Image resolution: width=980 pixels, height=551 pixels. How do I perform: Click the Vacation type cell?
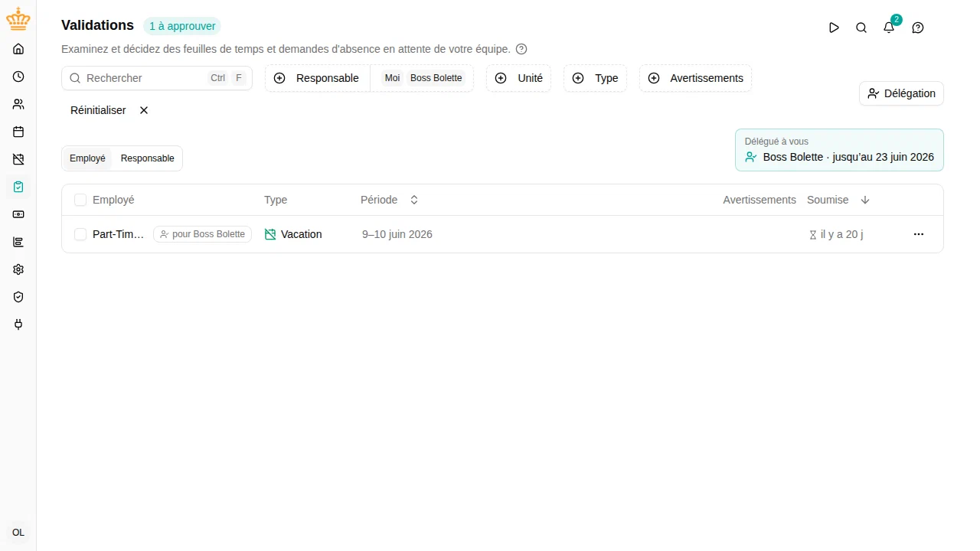point(293,234)
